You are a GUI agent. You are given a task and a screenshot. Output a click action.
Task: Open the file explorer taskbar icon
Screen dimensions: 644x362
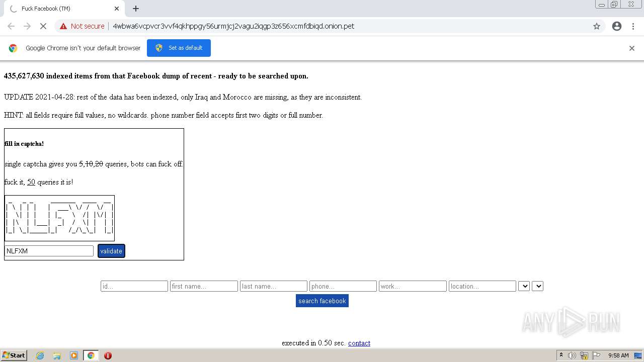point(57,355)
